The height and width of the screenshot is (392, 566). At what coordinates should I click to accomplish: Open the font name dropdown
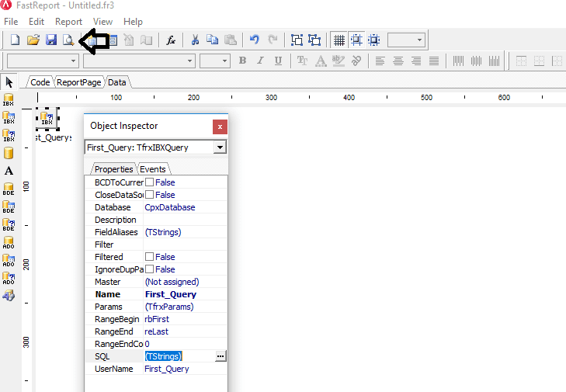click(189, 61)
